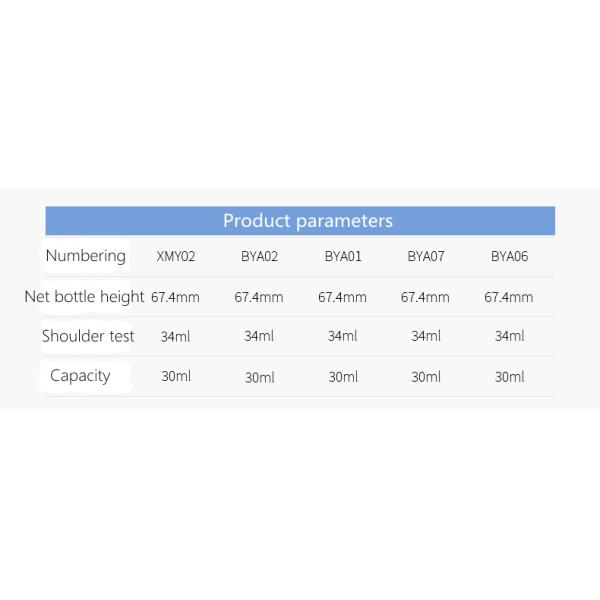Click the Net bottle height label
This screenshot has width=600, height=600.
pyautogui.click(x=85, y=296)
